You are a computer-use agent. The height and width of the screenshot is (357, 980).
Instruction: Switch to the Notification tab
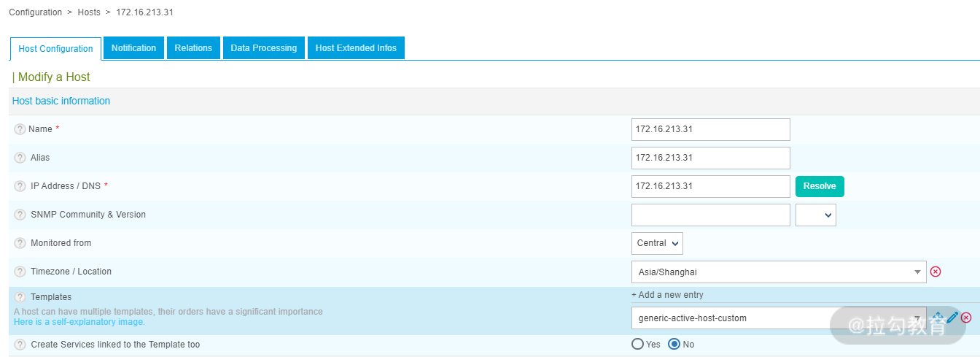[133, 48]
